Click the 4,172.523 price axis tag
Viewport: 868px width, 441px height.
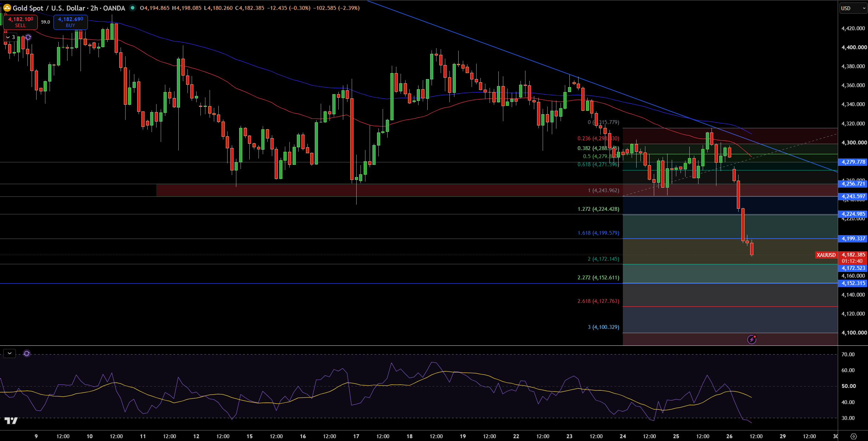click(x=853, y=268)
